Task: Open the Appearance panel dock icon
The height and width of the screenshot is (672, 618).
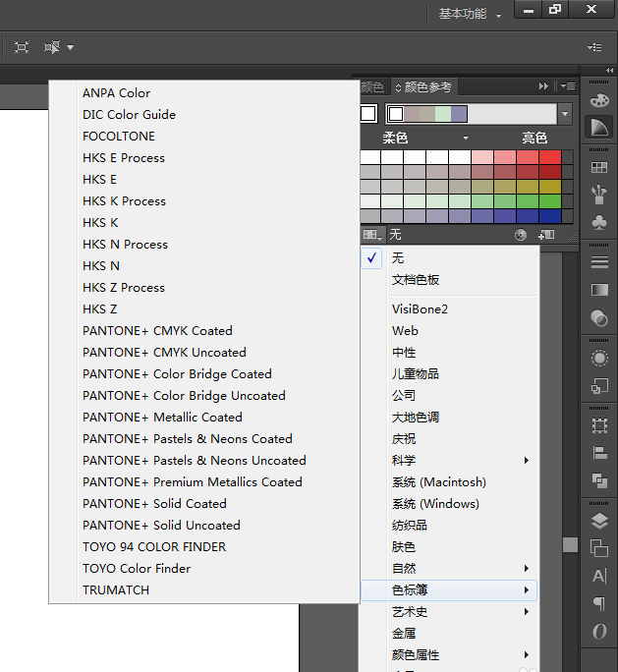Action: click(x=599, y=358)
